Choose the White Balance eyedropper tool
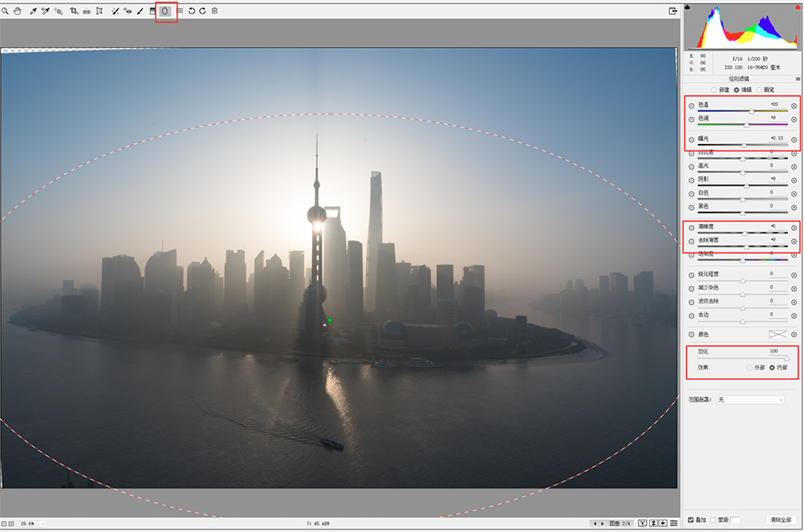 (x=33, y=11)
